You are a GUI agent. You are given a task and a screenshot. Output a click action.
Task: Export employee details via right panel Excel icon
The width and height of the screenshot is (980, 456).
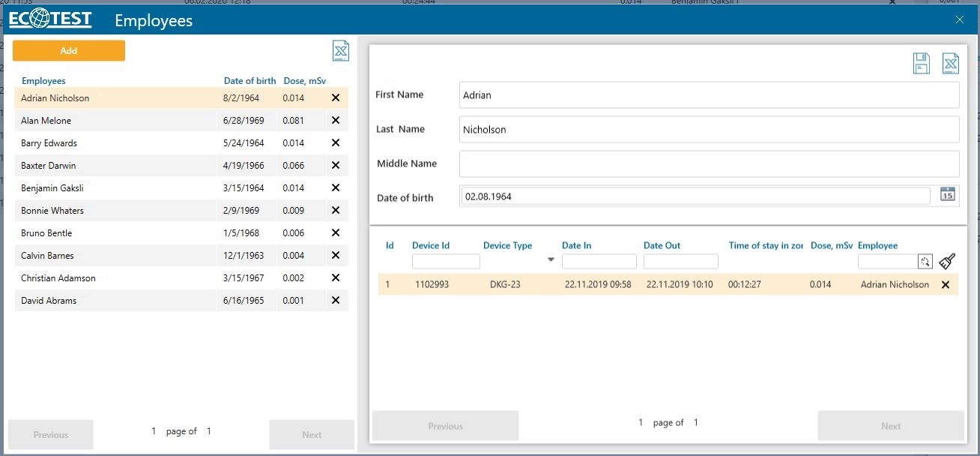click(950, 64)
